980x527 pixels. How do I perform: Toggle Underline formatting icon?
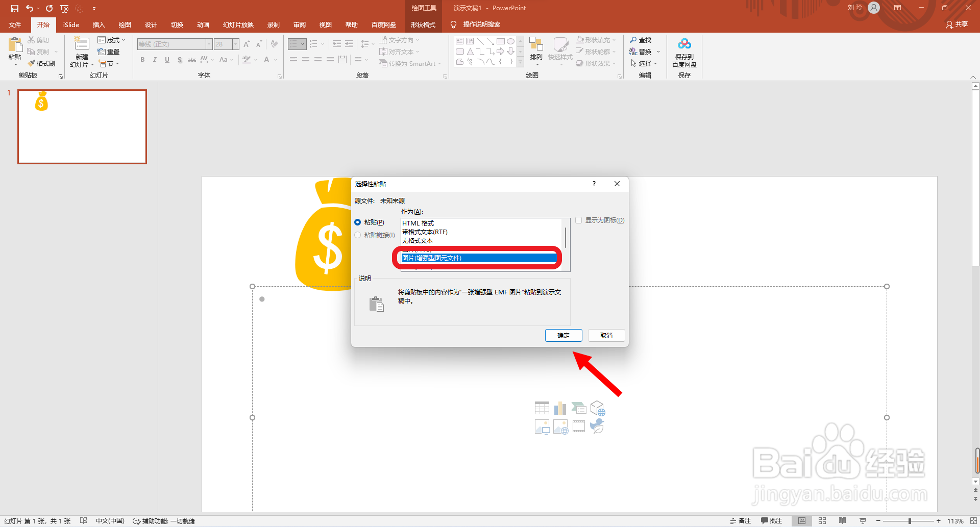pyautogui.click(x=167, y=60)
